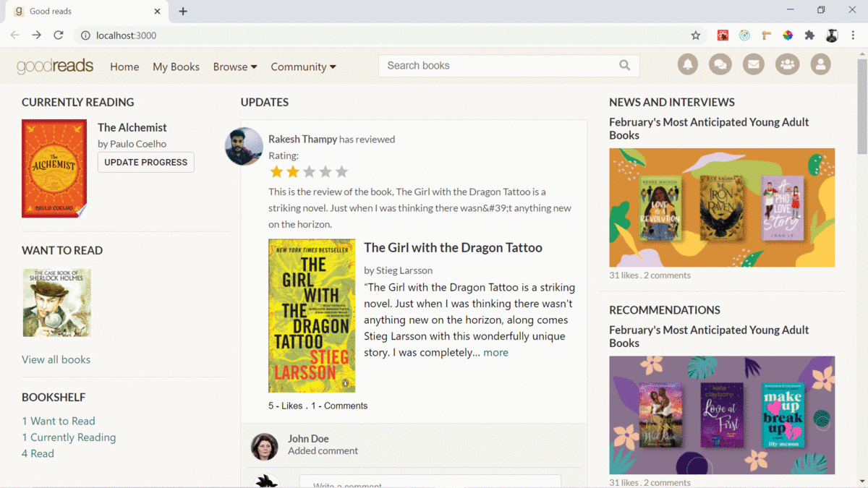Close the Good reads tab

(158, 12)
